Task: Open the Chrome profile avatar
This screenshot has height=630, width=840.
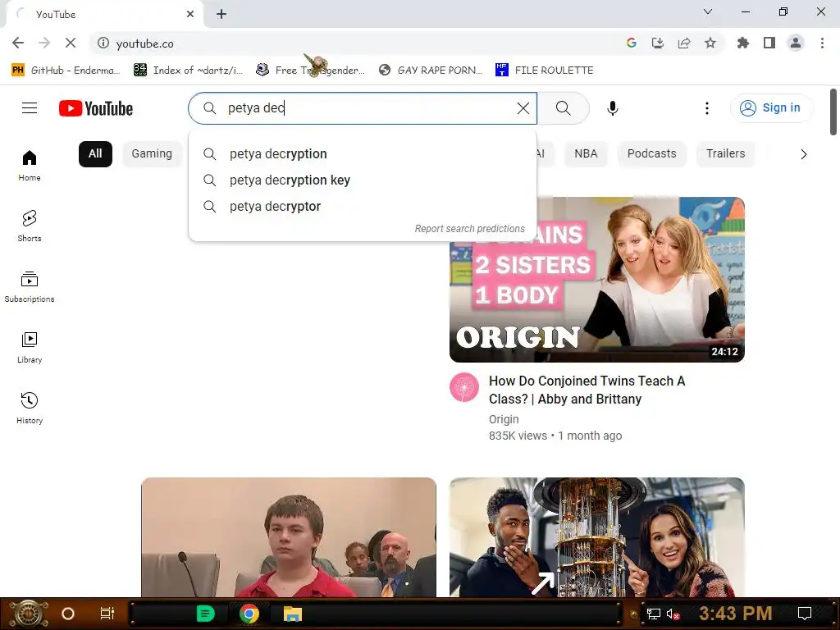Action: (x=796, y=43)
